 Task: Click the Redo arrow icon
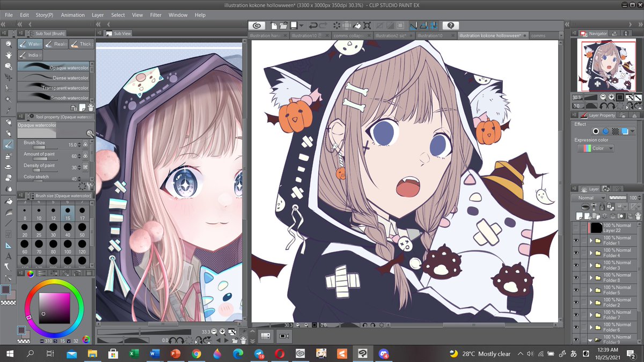[x=324, y=25]
